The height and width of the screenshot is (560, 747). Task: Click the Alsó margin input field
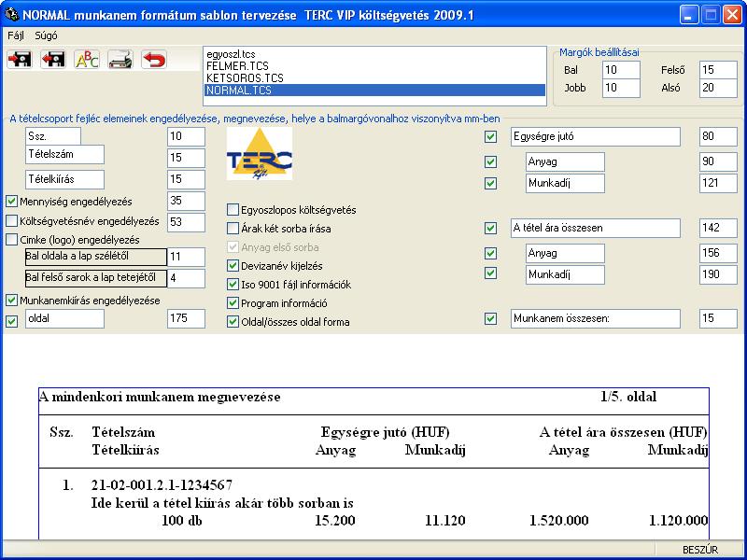(x=718, y=88)
